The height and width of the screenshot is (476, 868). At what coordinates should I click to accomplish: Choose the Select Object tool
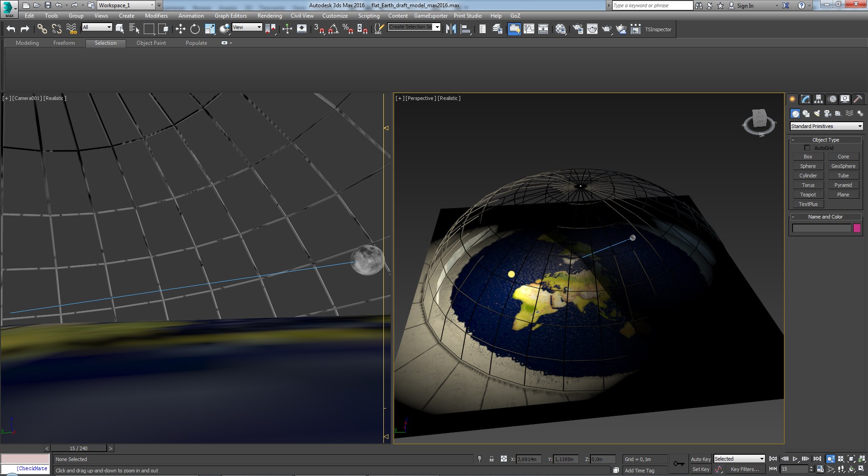point(120,29)
